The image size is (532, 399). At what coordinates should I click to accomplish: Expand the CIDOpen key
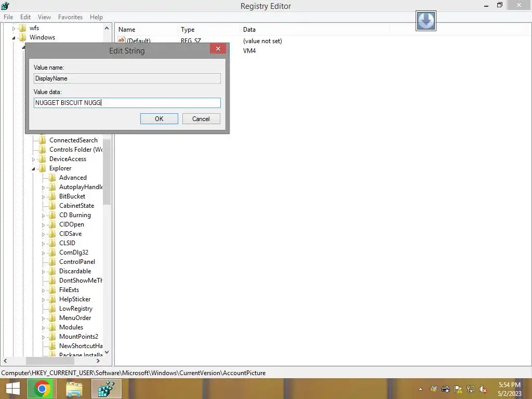click(43, 225)
